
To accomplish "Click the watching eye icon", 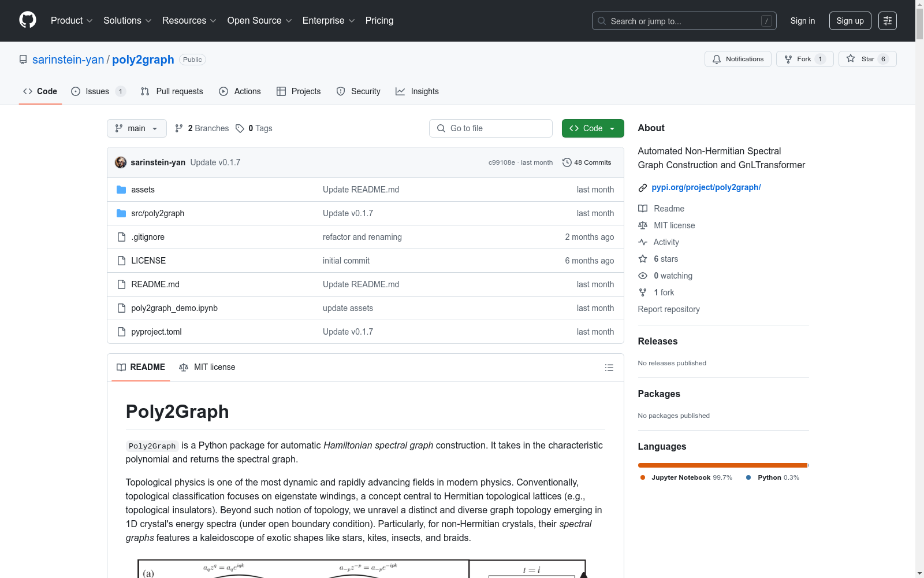I will (643, 276).
